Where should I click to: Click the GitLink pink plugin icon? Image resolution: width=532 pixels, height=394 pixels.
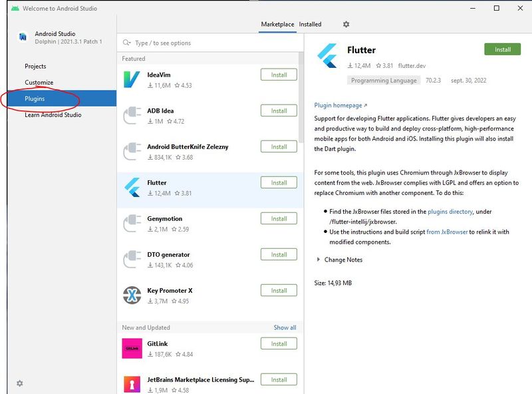coord(132,349)
